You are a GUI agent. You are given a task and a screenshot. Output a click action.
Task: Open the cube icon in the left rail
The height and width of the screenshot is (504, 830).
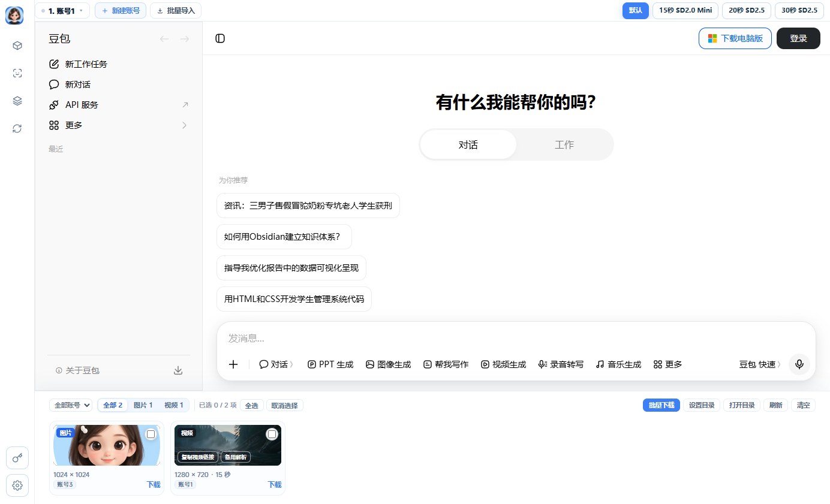tap(17, 46)
